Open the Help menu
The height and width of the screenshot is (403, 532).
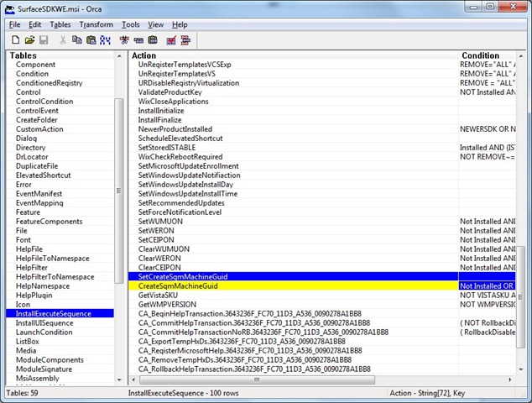180,25
